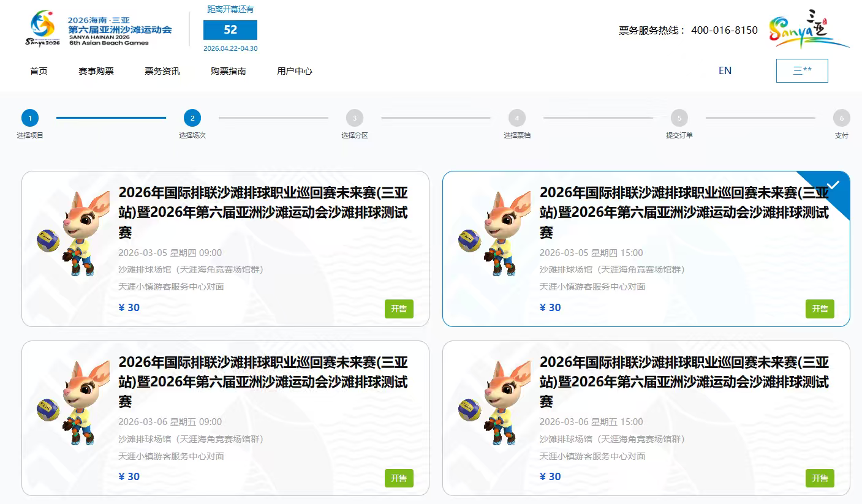862x504 pixels.
Task: Open the 三** user account button
Action: pyautogui.click(x=801, y=70)
